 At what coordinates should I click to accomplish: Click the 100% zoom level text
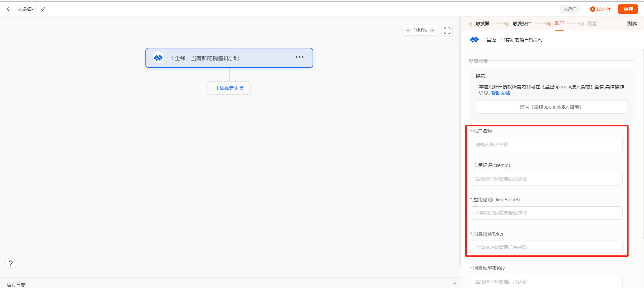[420, 30]
